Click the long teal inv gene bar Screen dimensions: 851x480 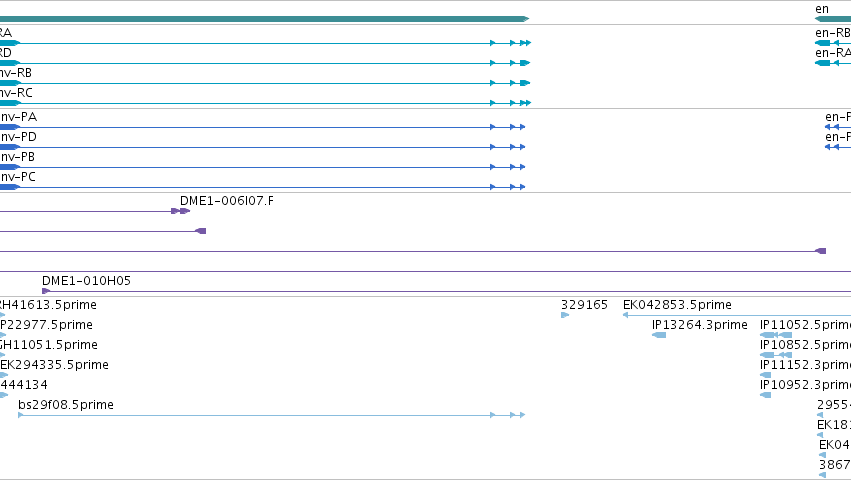coord(264,19)
